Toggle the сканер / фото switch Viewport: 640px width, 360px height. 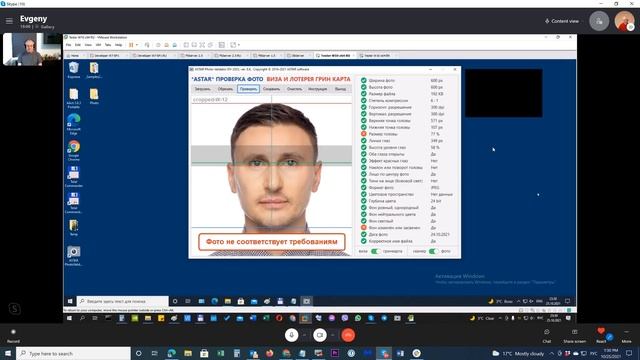pyautogui.click(x=433, y=251)
